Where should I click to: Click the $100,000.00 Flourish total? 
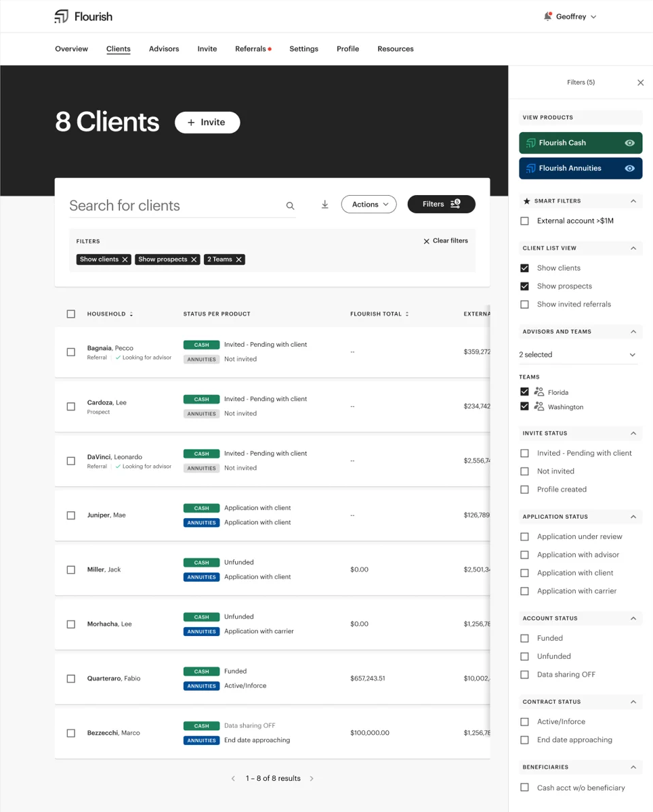tap(370, 733)
